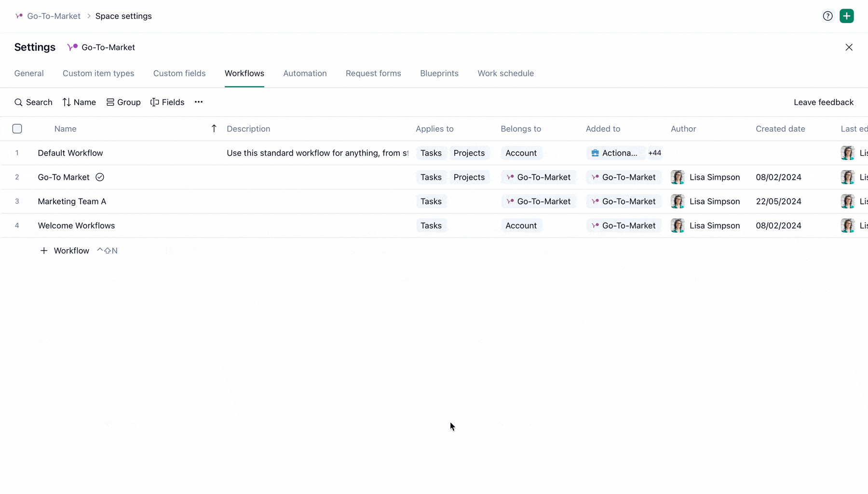
Task: Click the green plus create button
Action: pyautogui.click(x=846, y=16)
